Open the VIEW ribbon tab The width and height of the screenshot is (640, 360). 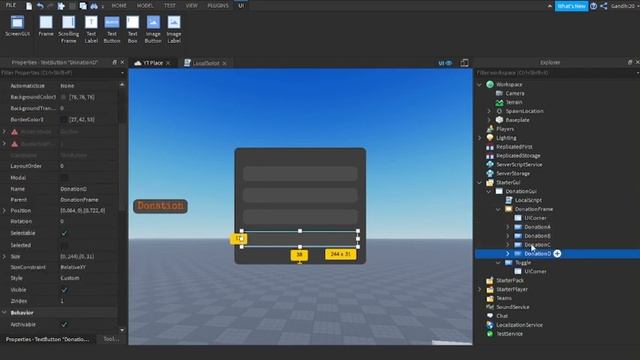191,6
